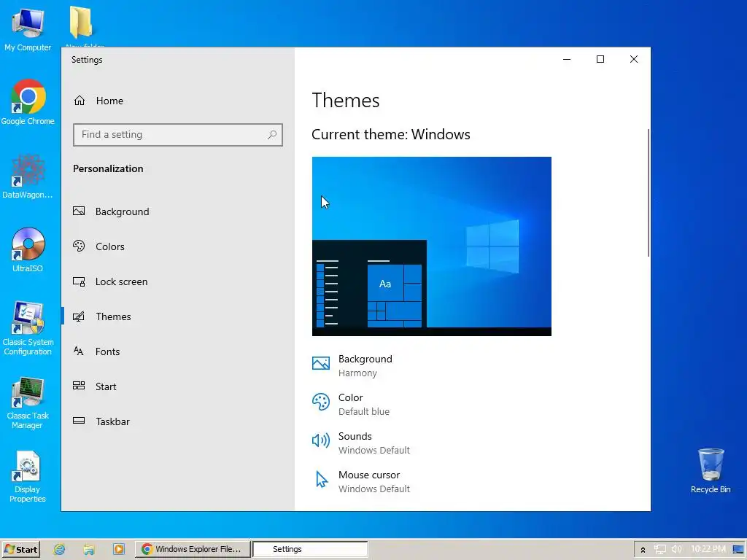This screenshot has width=747, height=560.
Task: Click the Background sidebar icon
Action: 79,211
